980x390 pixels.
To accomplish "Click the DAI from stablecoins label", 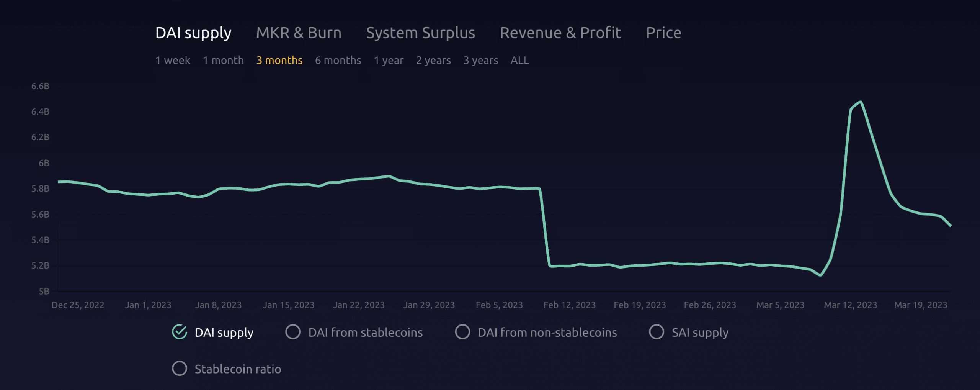I will [366, 332].
